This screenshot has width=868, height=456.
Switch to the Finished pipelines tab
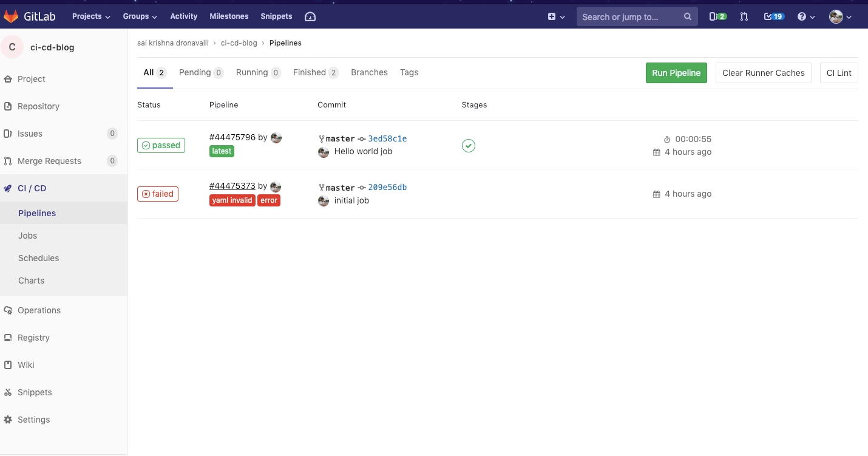[315, 72]
